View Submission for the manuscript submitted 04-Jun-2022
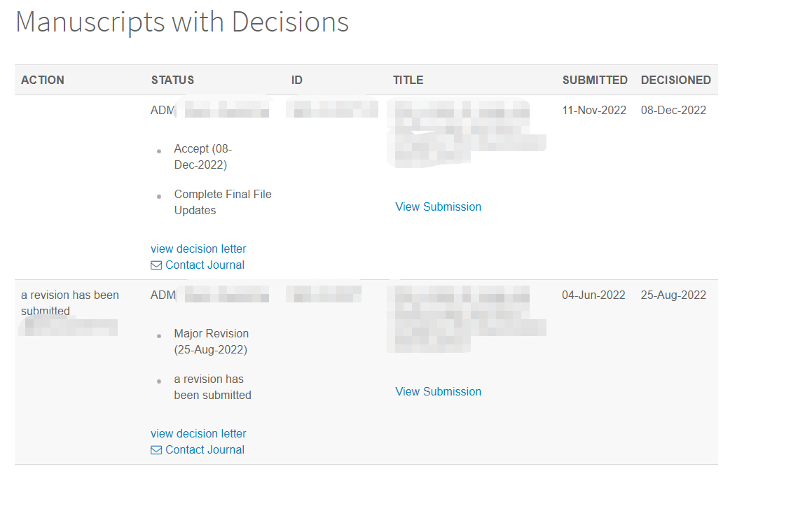Image resolution: width=812 pixels, height=511 pixels. click(438, 392)
